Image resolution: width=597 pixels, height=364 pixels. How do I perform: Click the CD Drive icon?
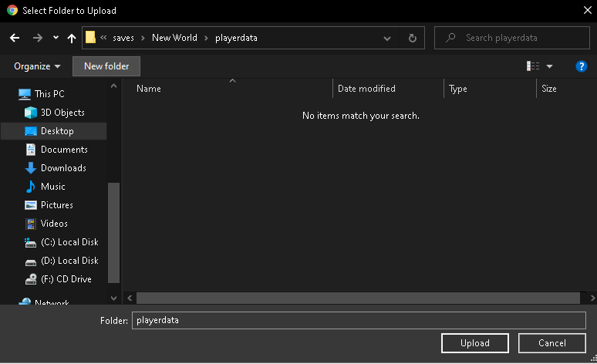30,279
